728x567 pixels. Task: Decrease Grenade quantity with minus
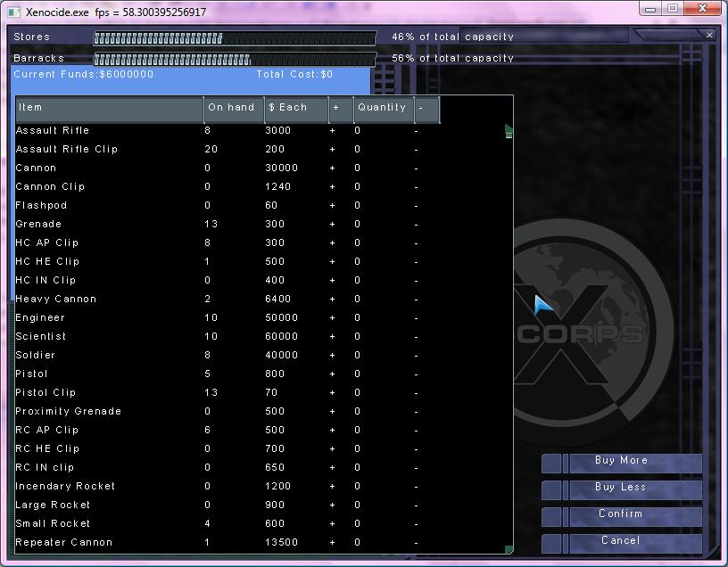416,224
